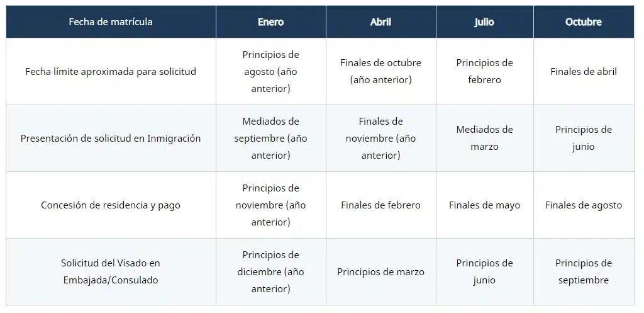Click the Mediados de marzo cell
644x313 pixels.
click(485, 138)
